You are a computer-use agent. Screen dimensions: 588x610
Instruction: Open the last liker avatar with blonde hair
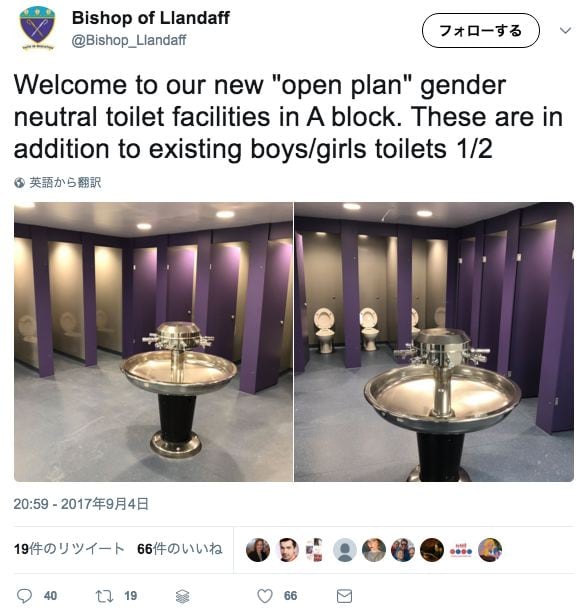click(x=490, y=550)
